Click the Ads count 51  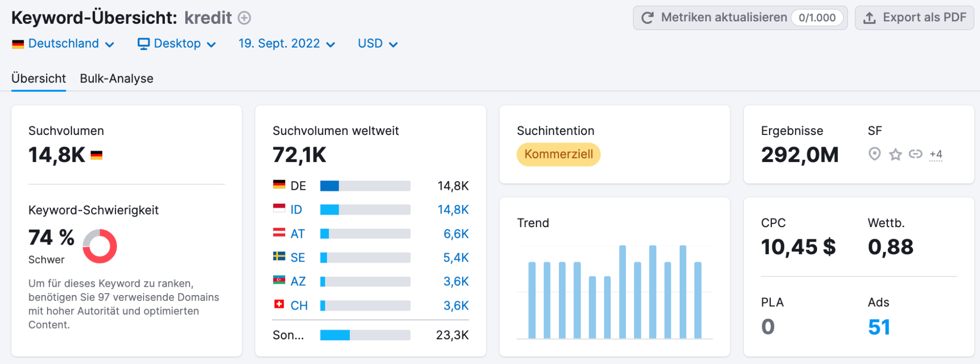pyautogui.click(x=879, y=327)
